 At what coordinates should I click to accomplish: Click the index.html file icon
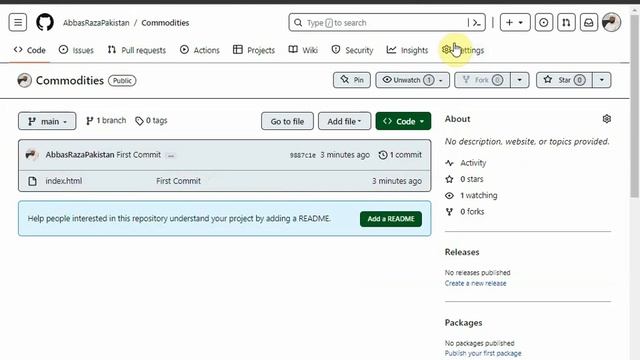click(x=32, y=181)
